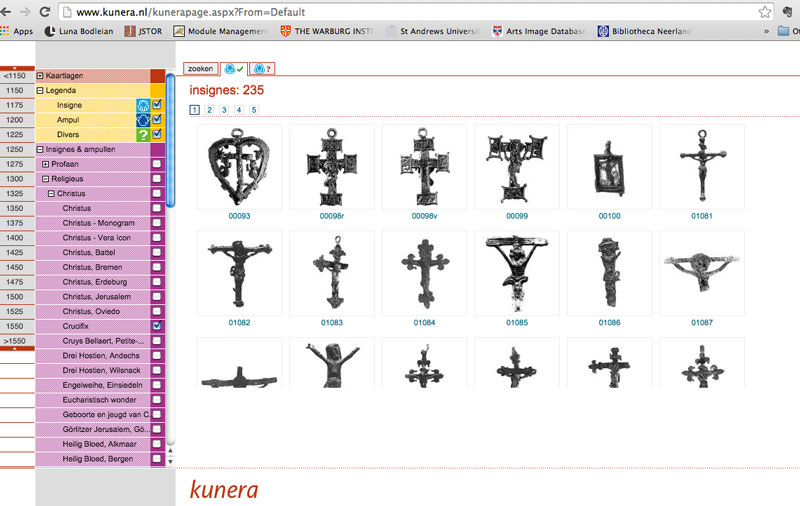Bookmark page with the star icon
Image resolution: width=800 pixels, height=506 pixels.
(764, 12)
